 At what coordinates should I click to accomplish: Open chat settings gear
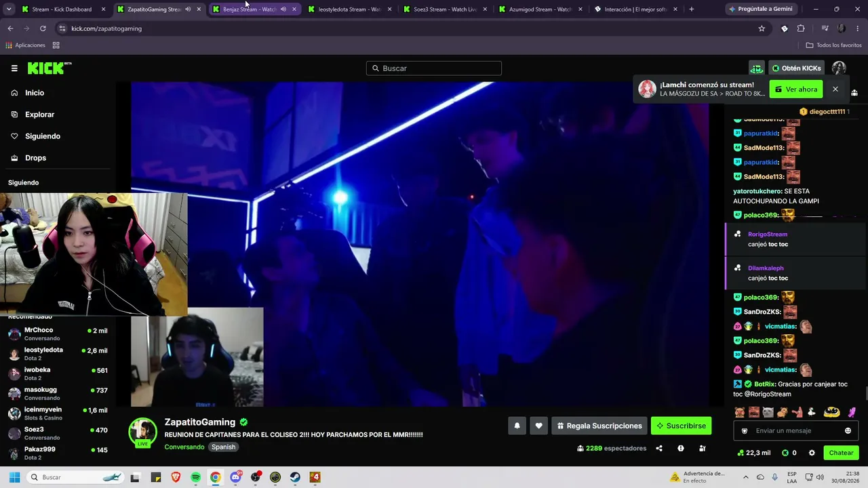[812, 453]
